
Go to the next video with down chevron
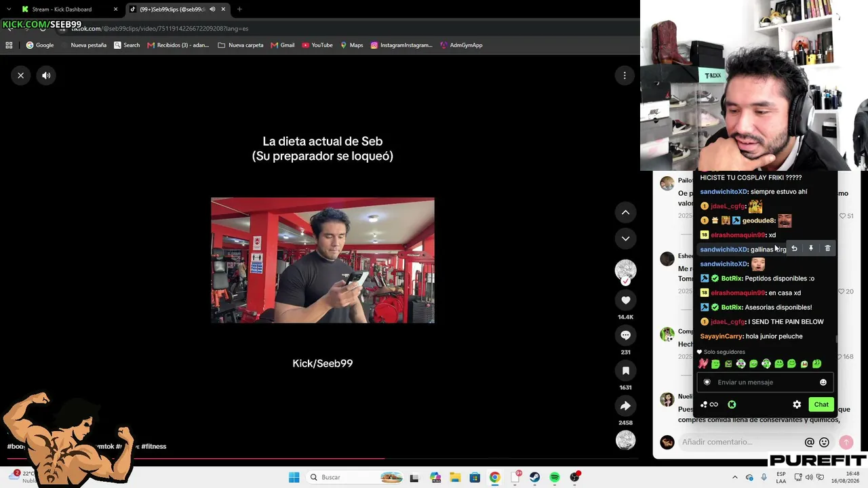click(625, 239)
